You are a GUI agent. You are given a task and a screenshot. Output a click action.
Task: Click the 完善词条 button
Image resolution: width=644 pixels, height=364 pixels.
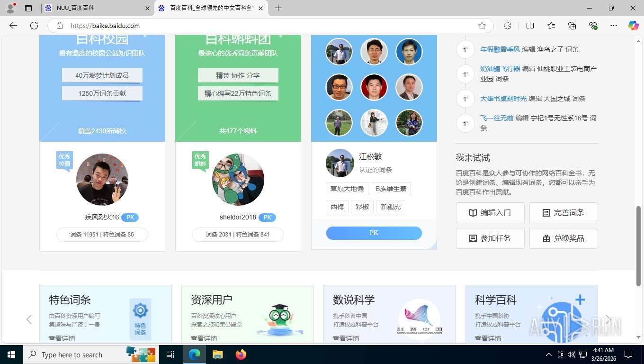click(563, 213)
